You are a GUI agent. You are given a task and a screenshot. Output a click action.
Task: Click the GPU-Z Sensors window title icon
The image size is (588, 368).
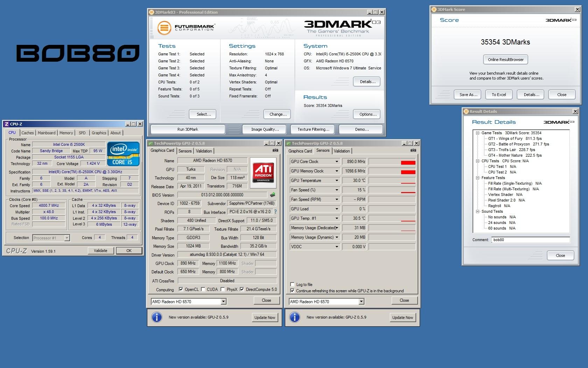[289, 143]
